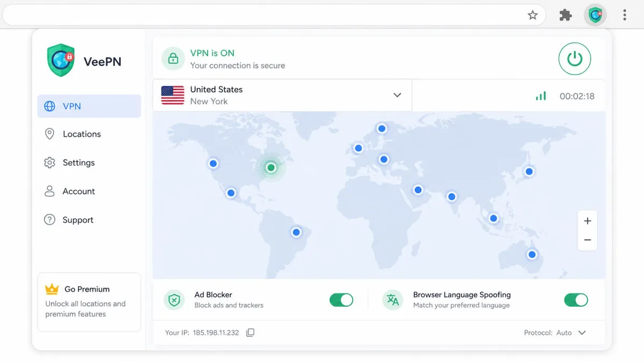The image size is (644, 362).
Task: Select the Singapore server dot on map
Action: click(494, 218)
